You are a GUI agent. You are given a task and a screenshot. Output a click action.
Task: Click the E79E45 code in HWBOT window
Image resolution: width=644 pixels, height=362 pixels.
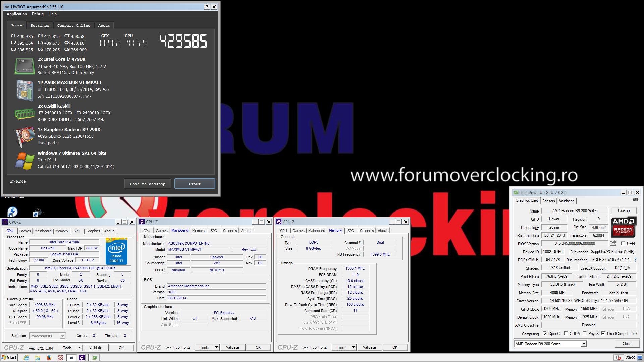(x=18, y=181)
